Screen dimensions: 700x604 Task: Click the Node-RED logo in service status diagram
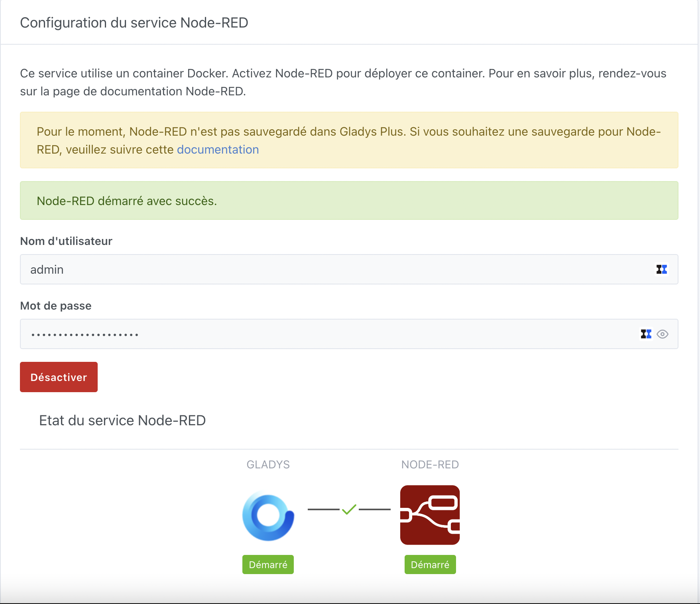(x=430, y=515)
